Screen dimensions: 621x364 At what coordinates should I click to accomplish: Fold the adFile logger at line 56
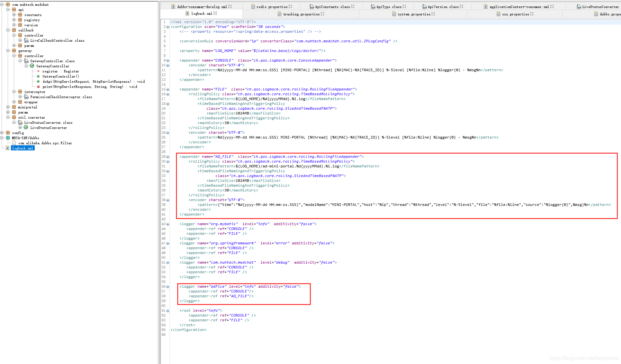click(x=168, y=287)
